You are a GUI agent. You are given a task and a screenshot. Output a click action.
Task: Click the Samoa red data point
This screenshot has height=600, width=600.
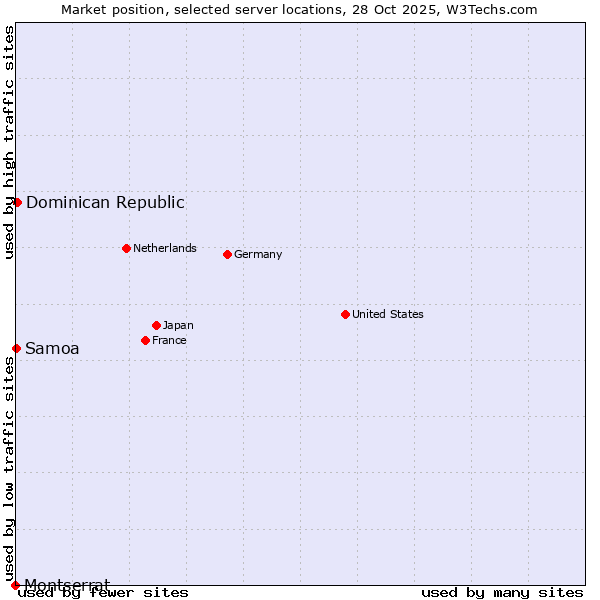click(x=16, y=348)
